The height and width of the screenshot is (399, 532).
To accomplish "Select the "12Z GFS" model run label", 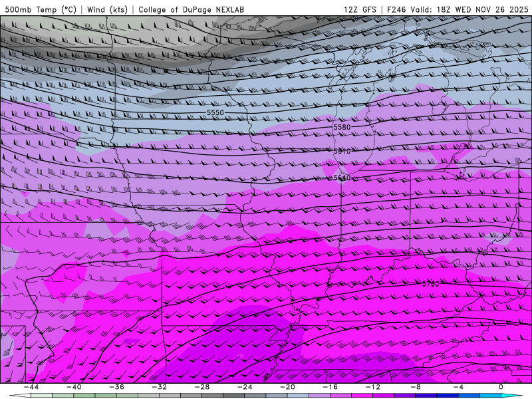I will point(360,9).
